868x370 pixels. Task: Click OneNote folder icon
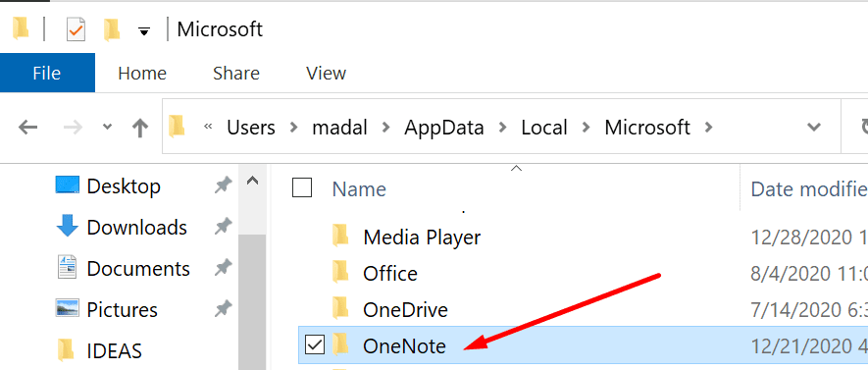pos(340,344)
